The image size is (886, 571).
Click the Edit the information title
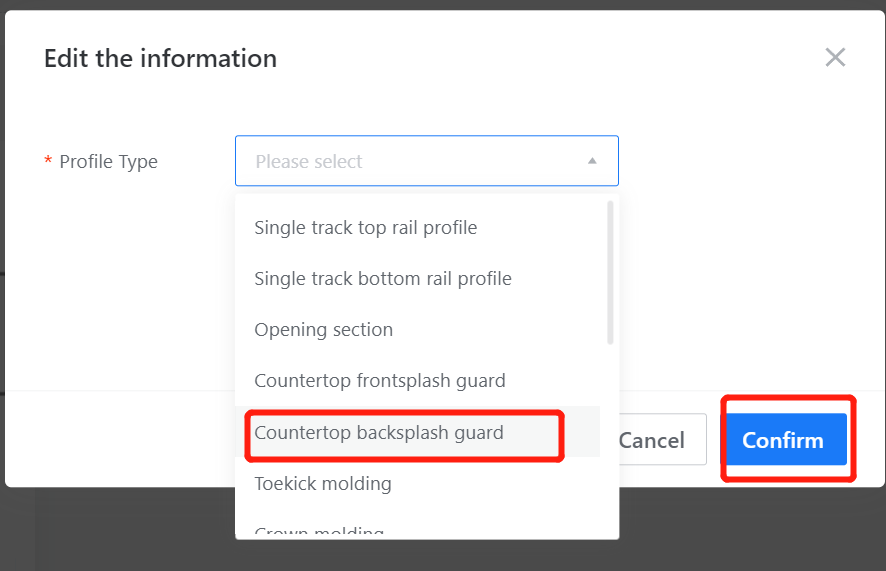(x=160, y=58)
